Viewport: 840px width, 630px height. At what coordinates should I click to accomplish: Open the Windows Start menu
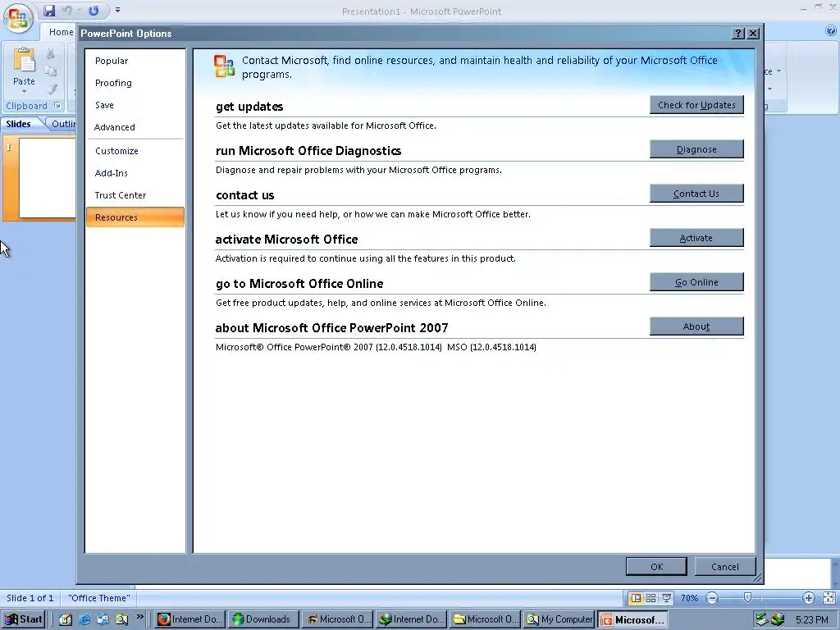coord(24,619)
